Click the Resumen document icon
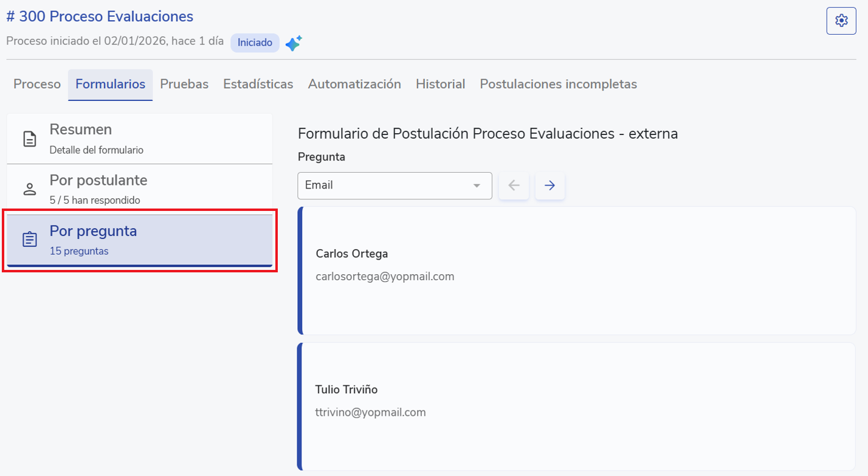Image resolution: width=868 pixels, height=476 pixels. point(29,139)
